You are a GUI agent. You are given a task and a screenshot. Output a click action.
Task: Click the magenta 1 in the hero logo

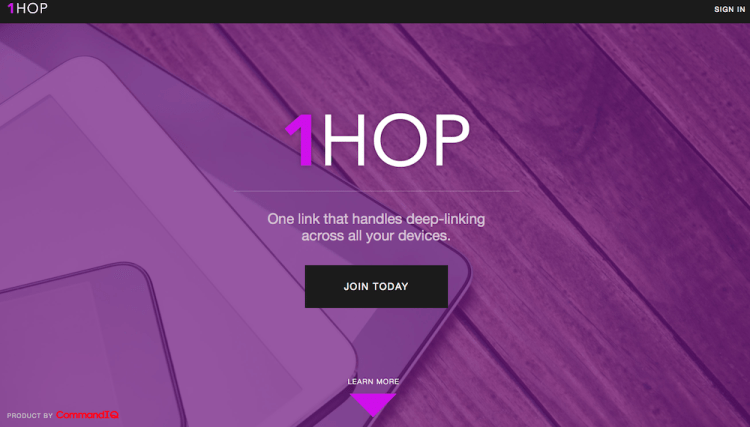tap(300, 141)
